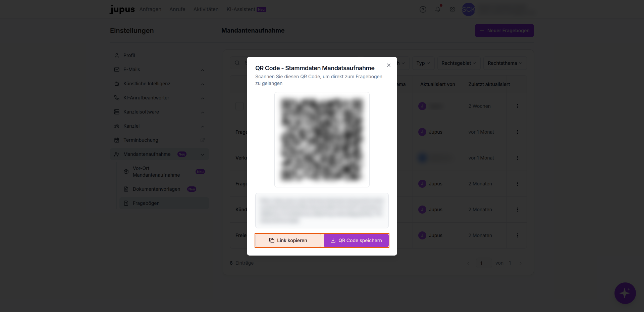The image size is (644, 312).
Task: Sort by Zuletzt aktualisiert column
Action: [x=489, y=84]
